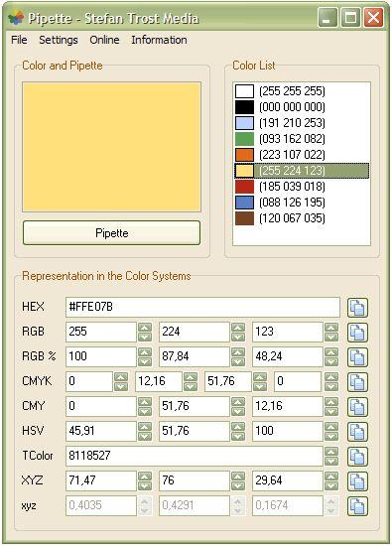
Task: Select highlighted (255 224 123) list entry
Action: tap(302, 171)
